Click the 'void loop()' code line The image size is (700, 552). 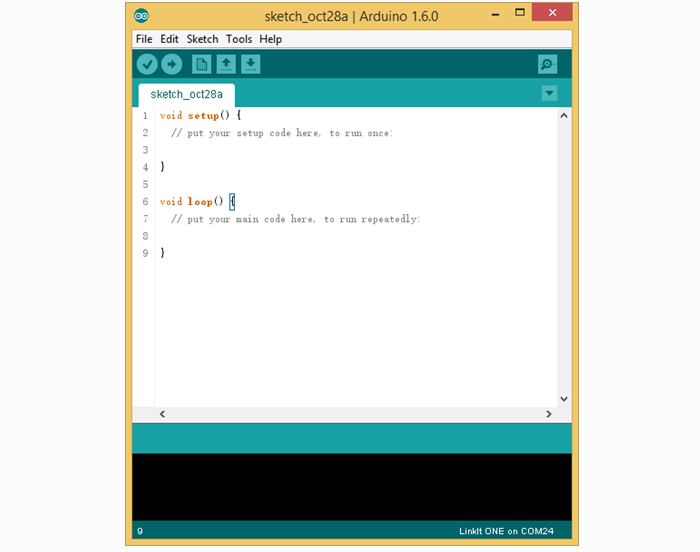click(197, 202)
